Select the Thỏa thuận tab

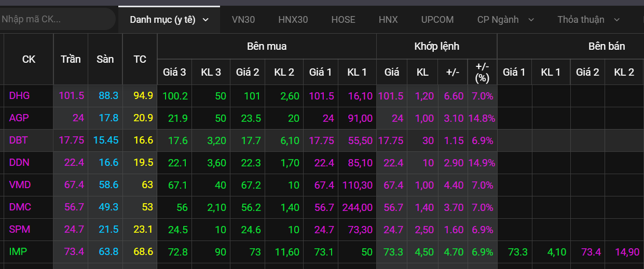(581, 20)
